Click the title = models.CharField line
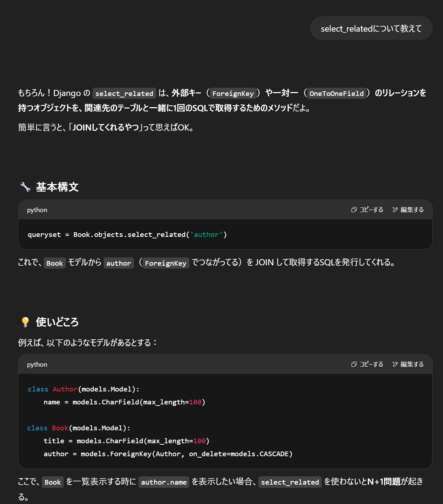 [x=126, y=441]
